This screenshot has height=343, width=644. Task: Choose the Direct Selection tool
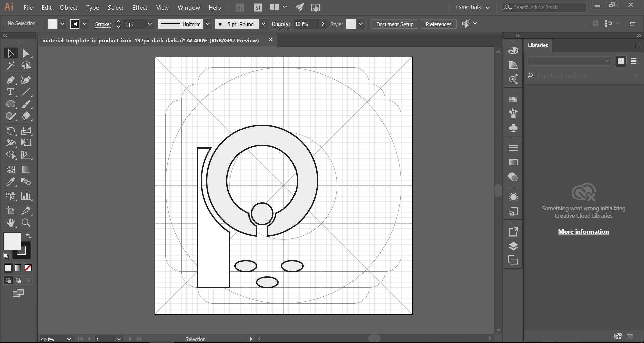point(26,54)
